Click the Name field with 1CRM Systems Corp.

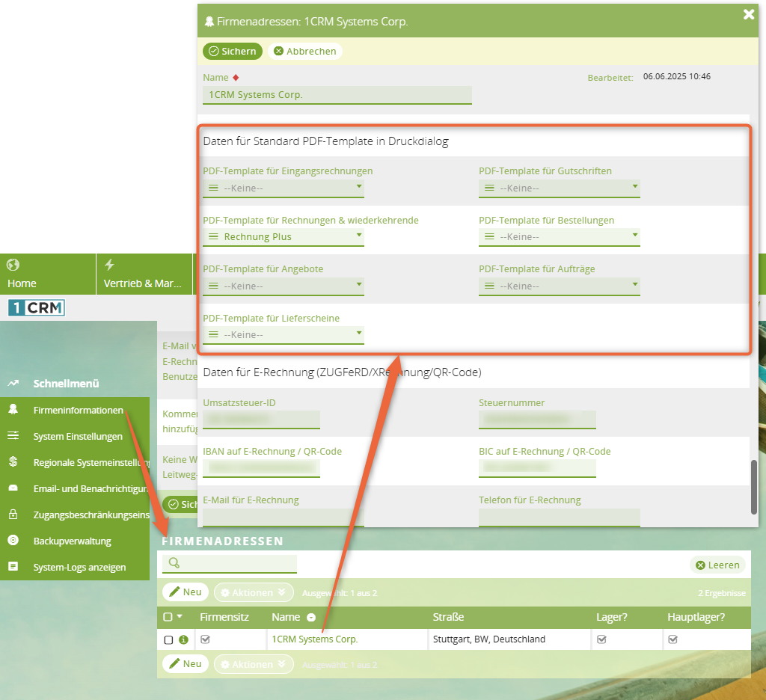click(337, 95)
